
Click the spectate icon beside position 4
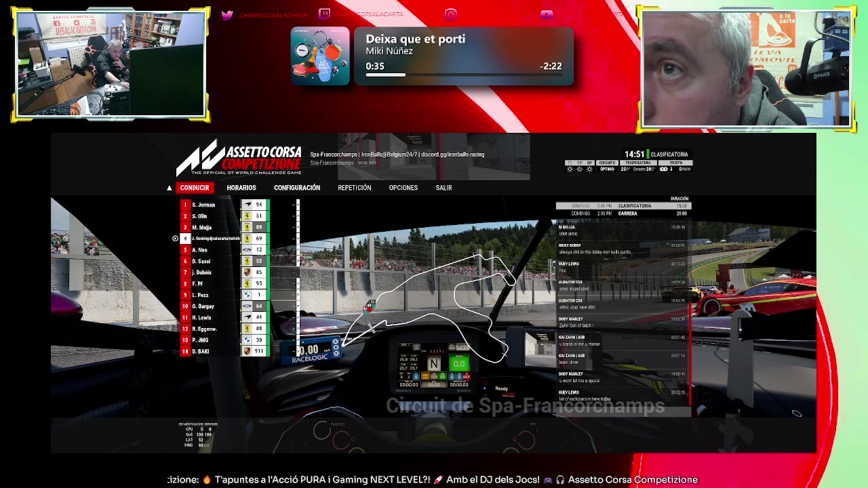tap(175, 239)
